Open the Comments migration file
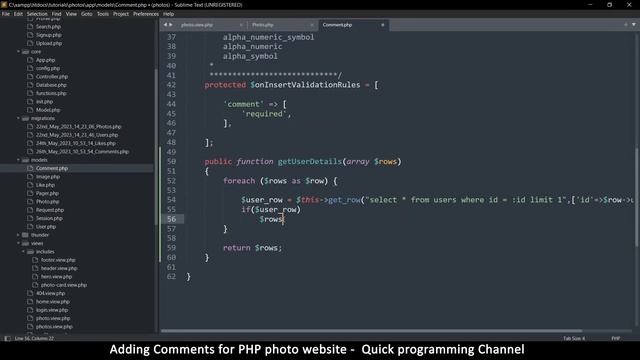 [x=82, y=152]
